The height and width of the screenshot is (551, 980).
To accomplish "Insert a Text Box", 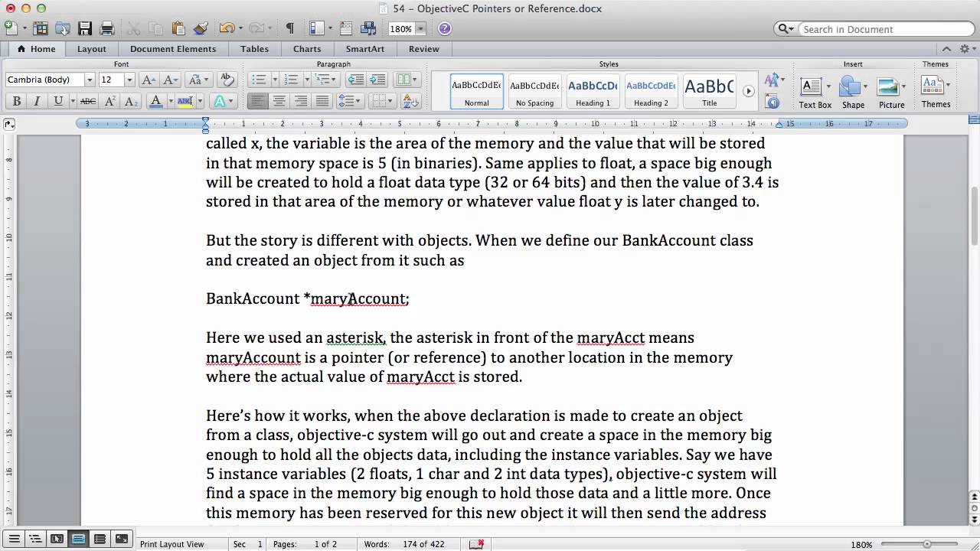I will (x=815, y=92).
